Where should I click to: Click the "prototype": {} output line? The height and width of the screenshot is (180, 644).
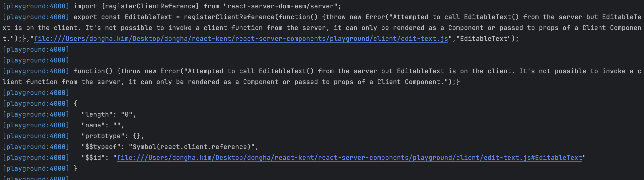point(73,136)
